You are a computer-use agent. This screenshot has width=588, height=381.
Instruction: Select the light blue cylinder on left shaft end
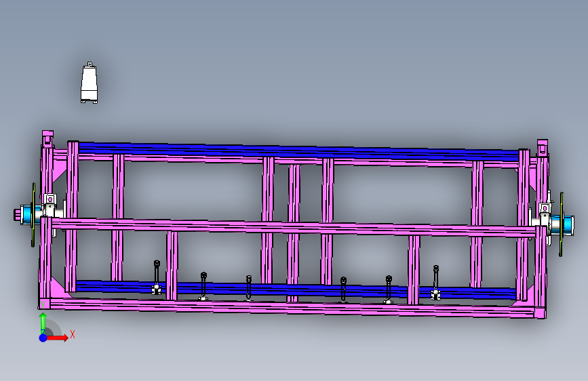coord(27,216)
